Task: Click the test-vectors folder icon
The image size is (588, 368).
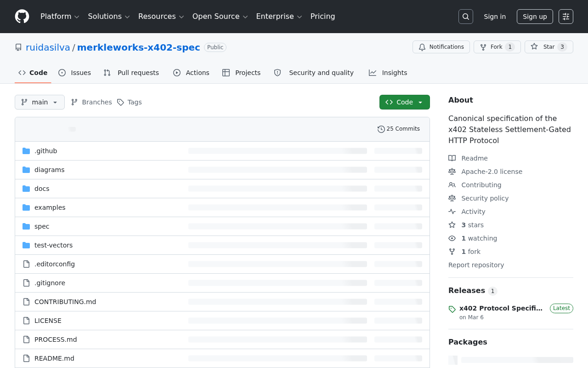Action: (x=26, y=245)
